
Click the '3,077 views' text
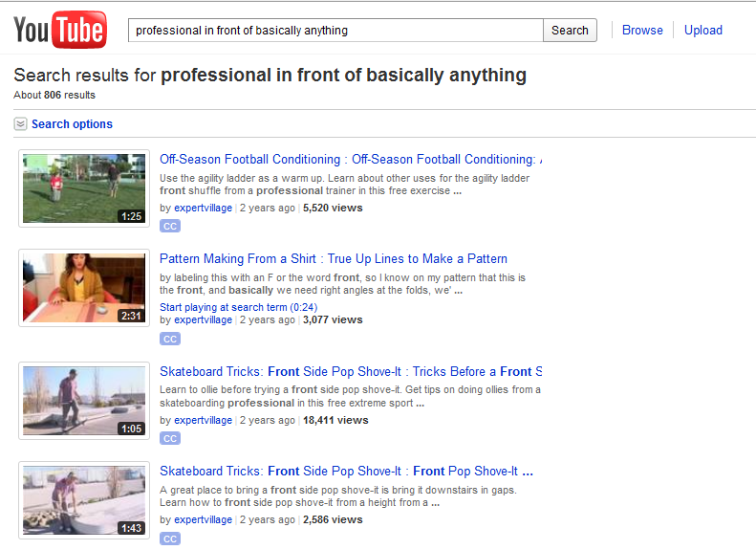tap(333, 319)
